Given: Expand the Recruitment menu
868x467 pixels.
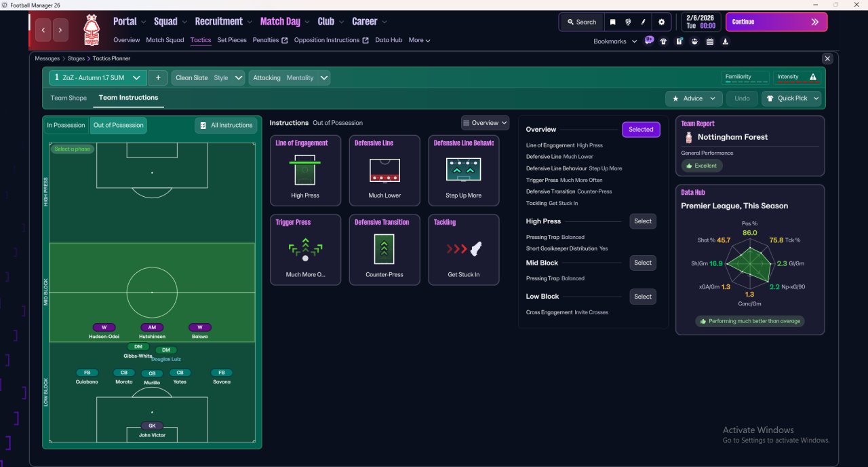Looking at the screenshot, I should [x=224, y=22].
